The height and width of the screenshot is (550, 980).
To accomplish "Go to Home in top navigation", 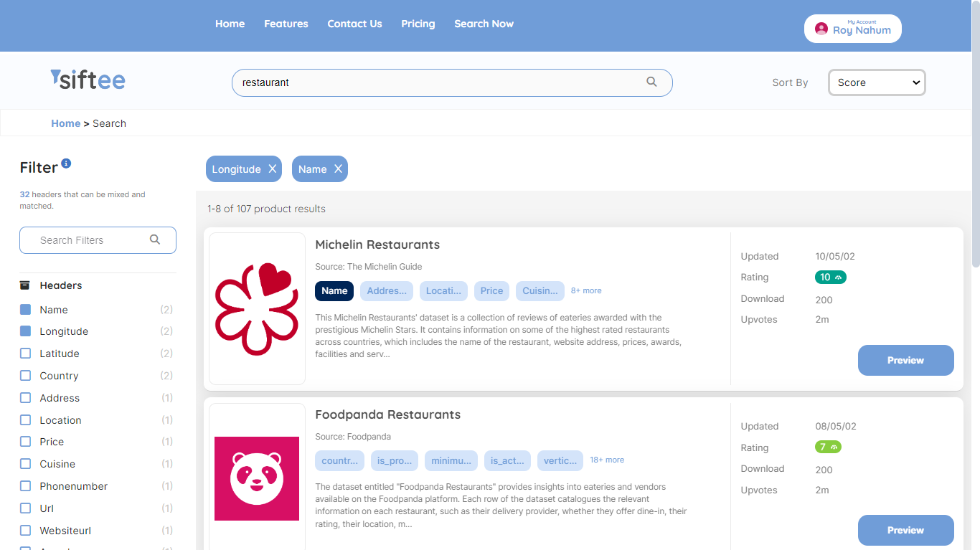I will click(x=230, y=24).
